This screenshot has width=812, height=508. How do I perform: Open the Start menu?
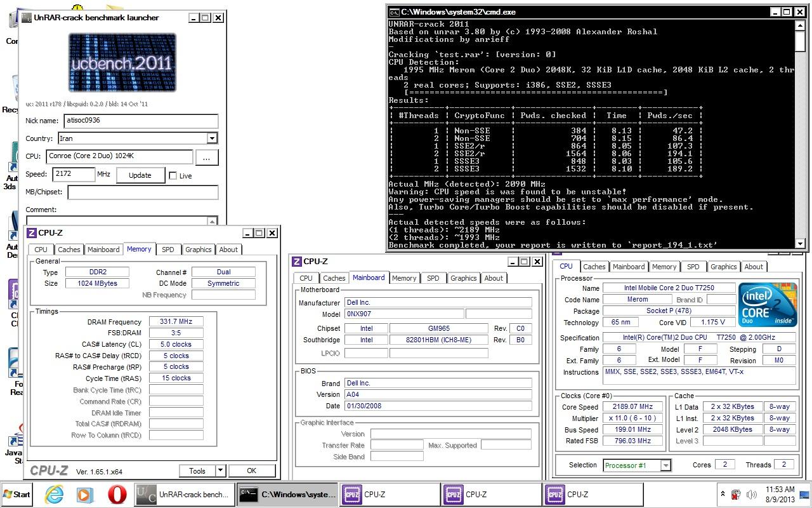17,494
